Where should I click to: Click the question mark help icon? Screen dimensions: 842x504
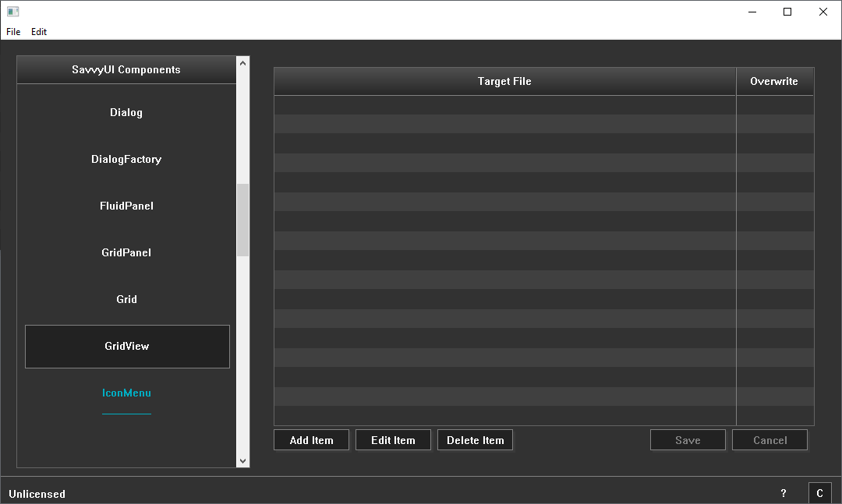pos(784,493)
